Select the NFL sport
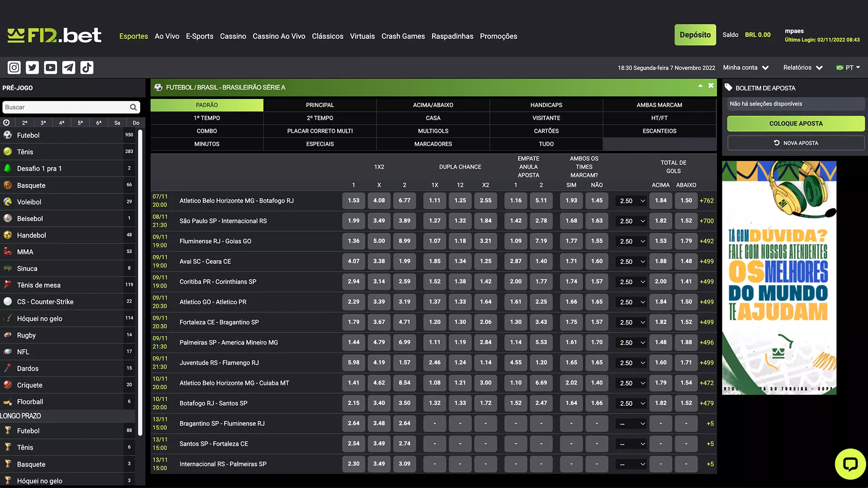Image resolution: width=868 pixels, height=488 pixels. pos(68,352)
